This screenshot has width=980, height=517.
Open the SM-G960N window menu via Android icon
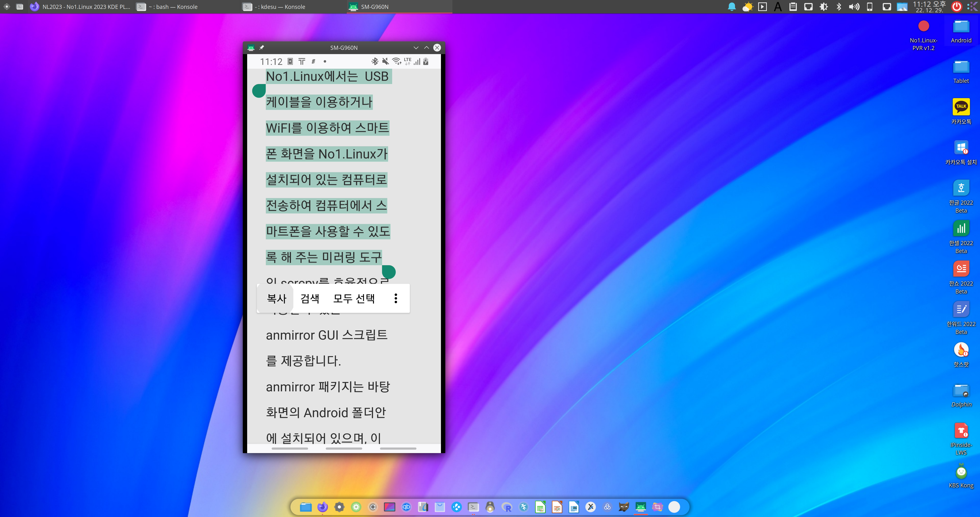pos(251,48)
